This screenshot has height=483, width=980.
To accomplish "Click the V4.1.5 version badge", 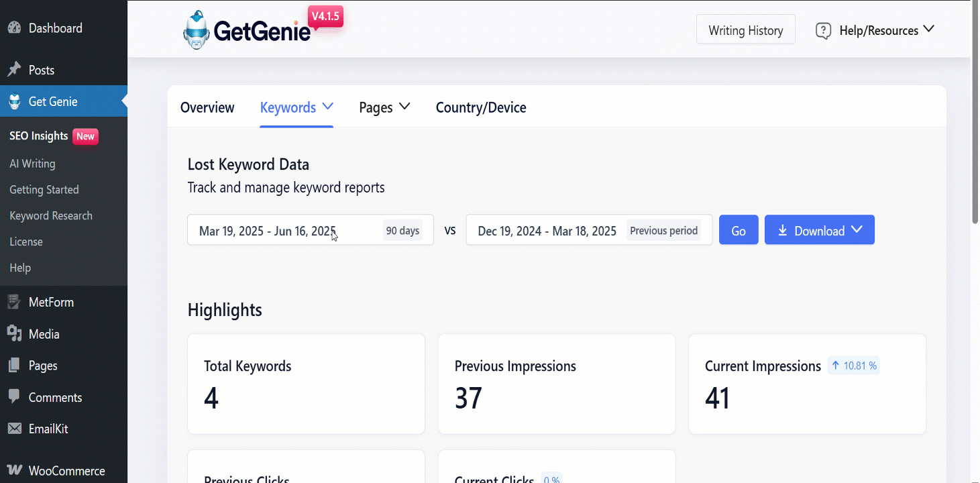I will click(x=325, y=17).
